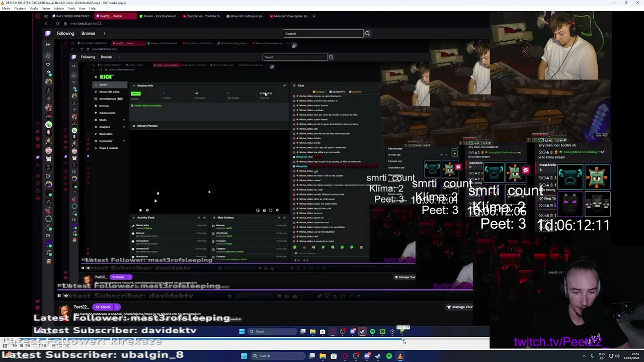
Task: Click the VLC cone on the bottom taskbar
Action: click(x=400, y=356)
